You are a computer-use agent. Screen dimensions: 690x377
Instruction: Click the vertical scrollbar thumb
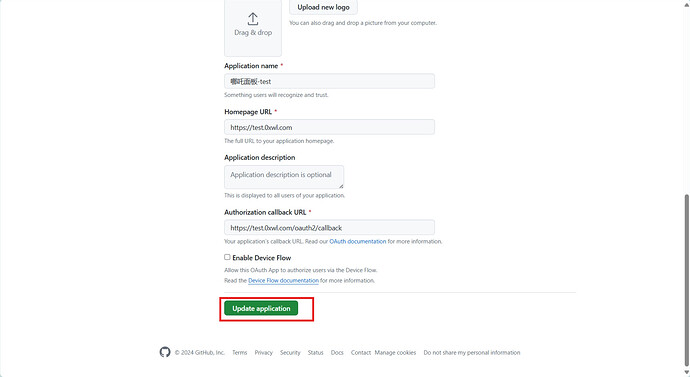pyautogui.click(x=686, y=279)
